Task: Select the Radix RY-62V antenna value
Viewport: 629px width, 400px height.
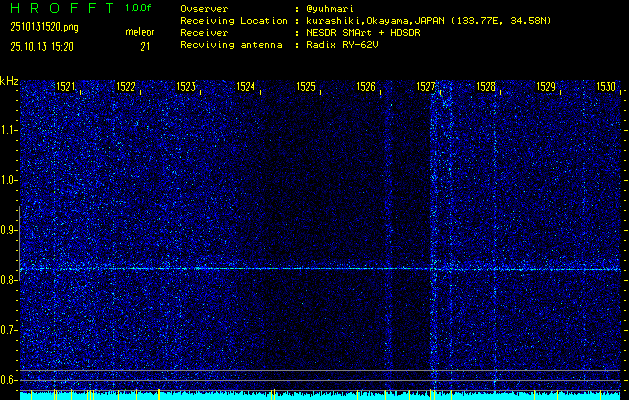Action: tap(342, 45)
